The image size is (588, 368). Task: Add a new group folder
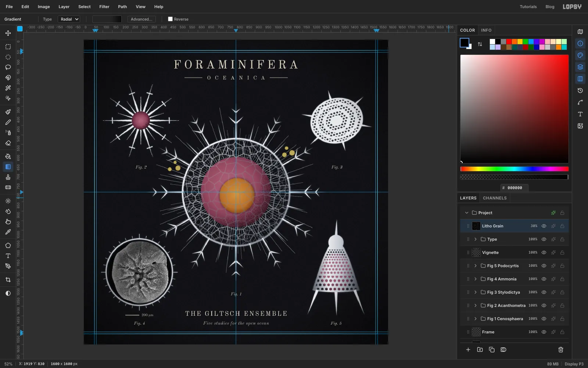[x=480, y=350]
